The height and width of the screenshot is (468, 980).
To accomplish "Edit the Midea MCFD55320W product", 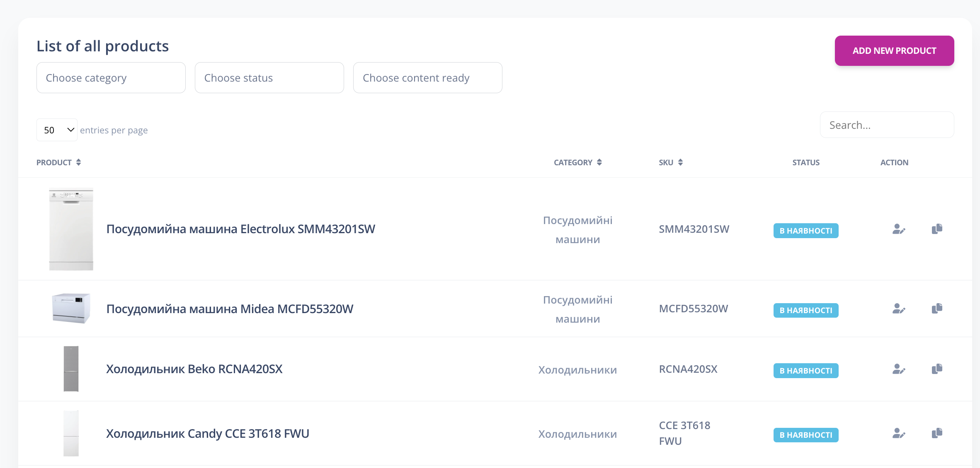I will 898,309.
